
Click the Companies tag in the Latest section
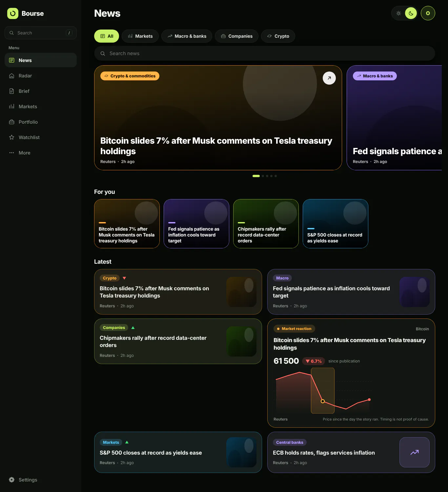[x=114, y=328]
